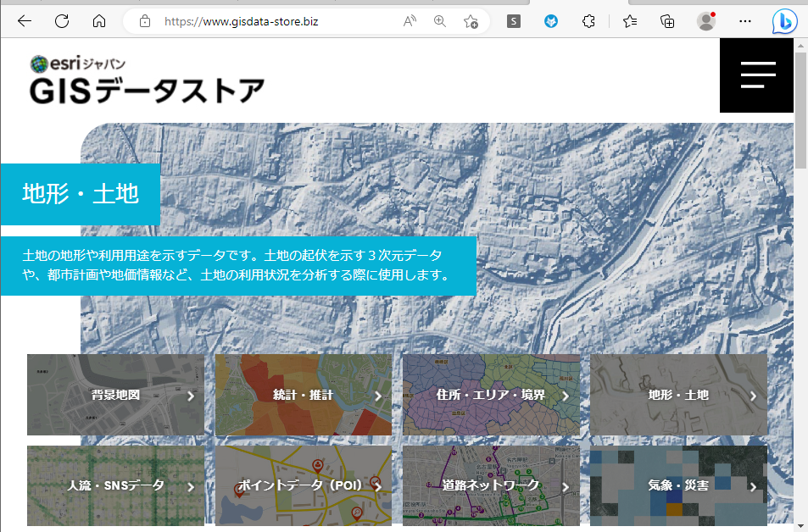Click the address bar URL field

tap(280, 21)
